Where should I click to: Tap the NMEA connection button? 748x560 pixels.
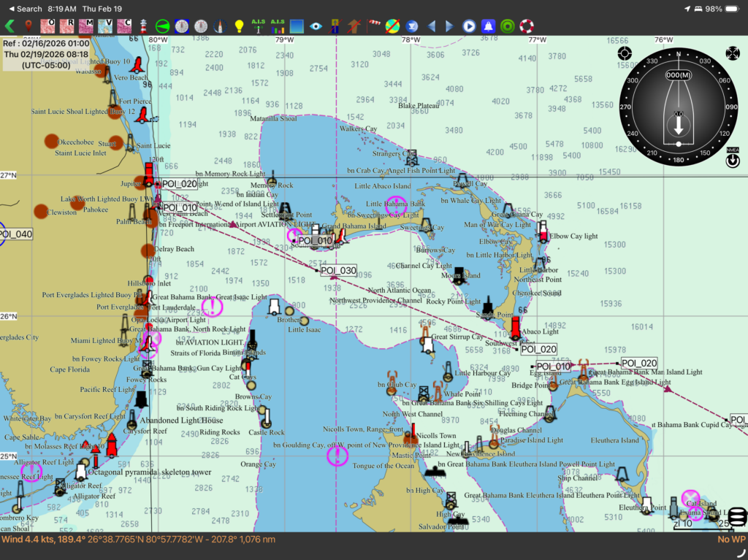tap(732, 158)
